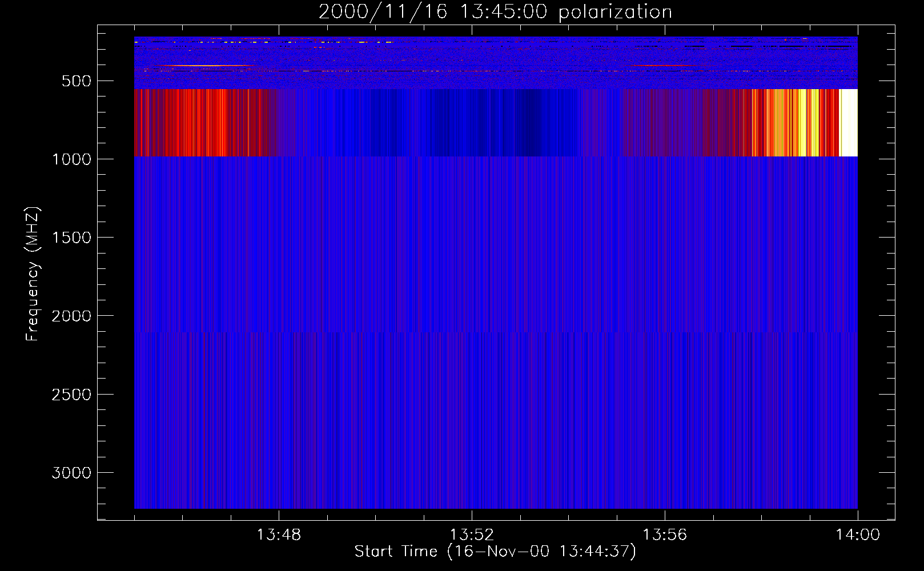Viewport: 924px width, 571px height.
Task: Click the 2000 frequency tick label
Action: pyautogui.click(x=71, y=316)
